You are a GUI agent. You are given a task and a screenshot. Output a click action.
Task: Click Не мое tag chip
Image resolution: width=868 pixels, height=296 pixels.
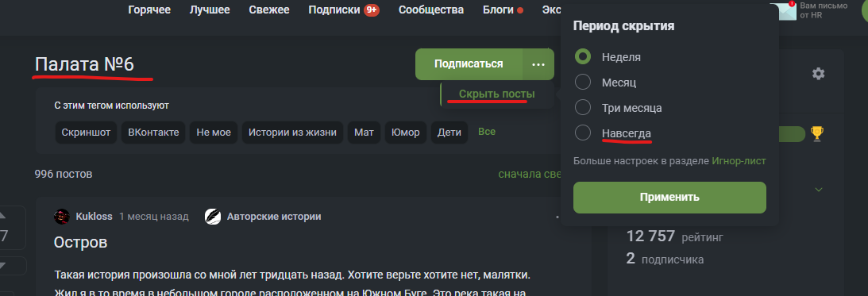click(x=214, y=133)
